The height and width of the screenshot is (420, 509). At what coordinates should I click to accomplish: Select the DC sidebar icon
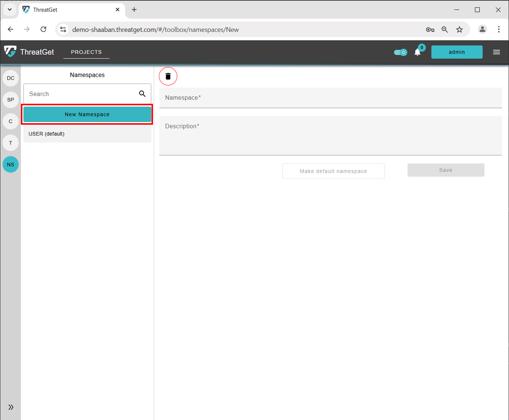coord(10,78)
